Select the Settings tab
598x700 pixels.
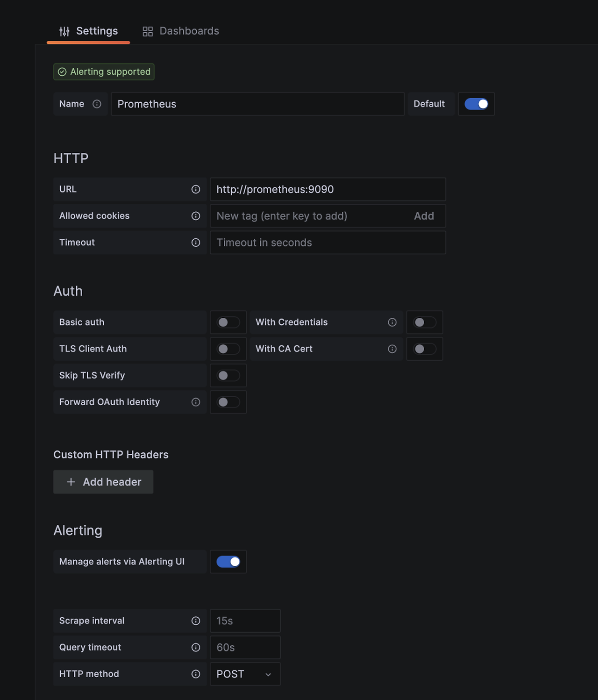pos(88,31)
